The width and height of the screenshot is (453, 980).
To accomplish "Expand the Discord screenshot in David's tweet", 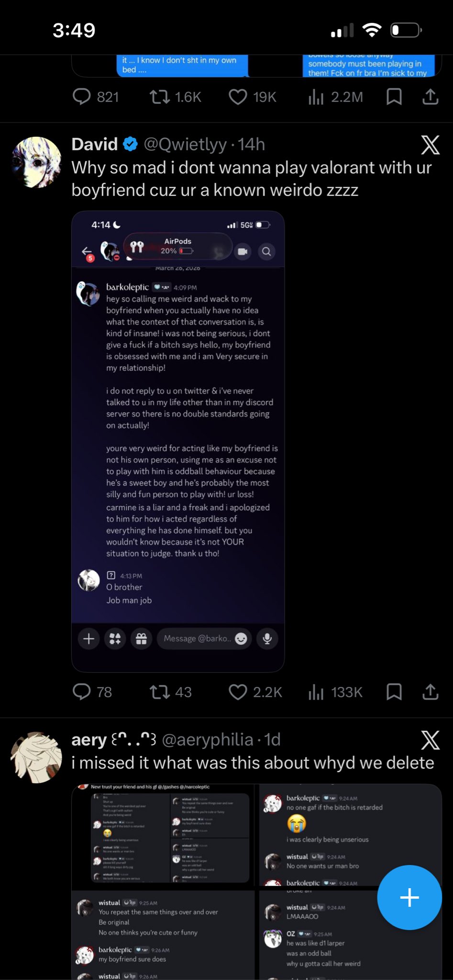I will click(x=178, y=441).
